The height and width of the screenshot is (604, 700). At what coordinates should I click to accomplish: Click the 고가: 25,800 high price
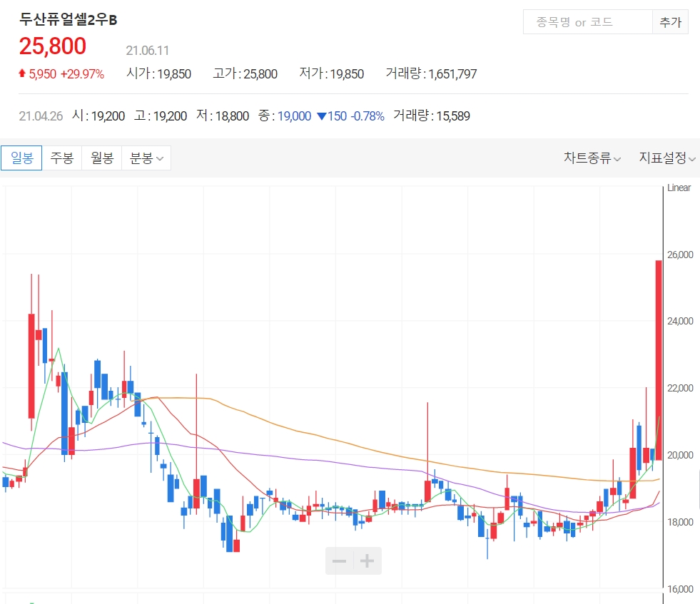[x=245, y=73]
